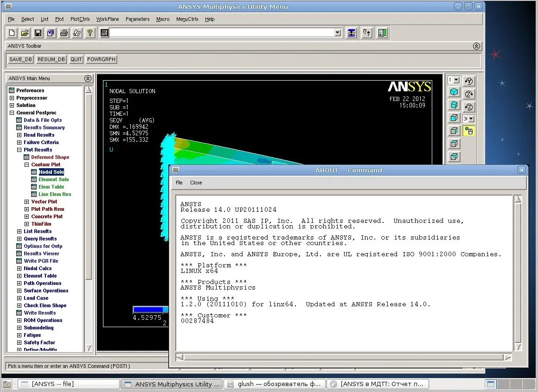The width and height of the screenshot is (538, 392).
Task: Click Main Menu scrollbar down arrow
Action: pos(88,348)
